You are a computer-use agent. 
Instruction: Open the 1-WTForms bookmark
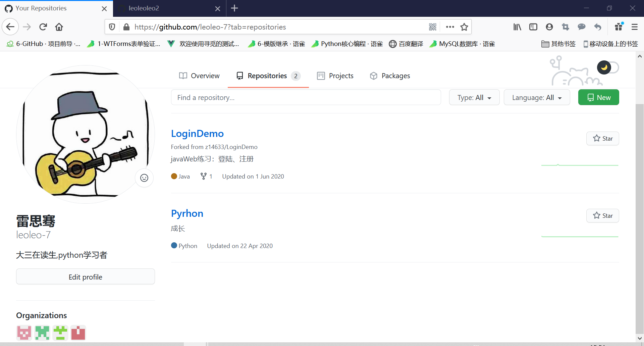point(123,44)
